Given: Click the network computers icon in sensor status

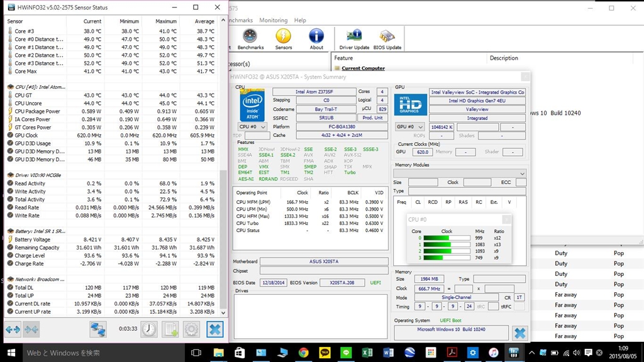Looking at the screenshot, I should [x=98, y=329].
